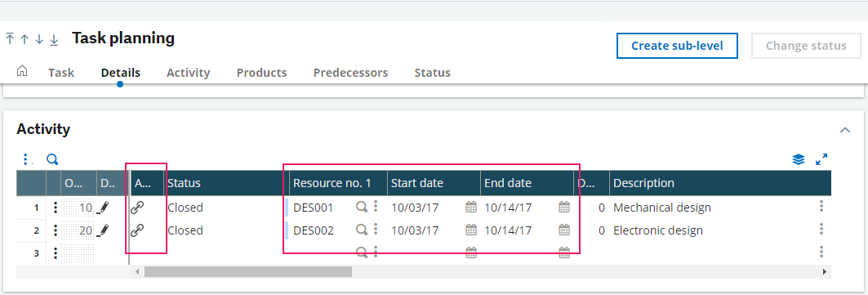Select the Start date column header
Screen dimensions: 868x295
coord(434,183)
